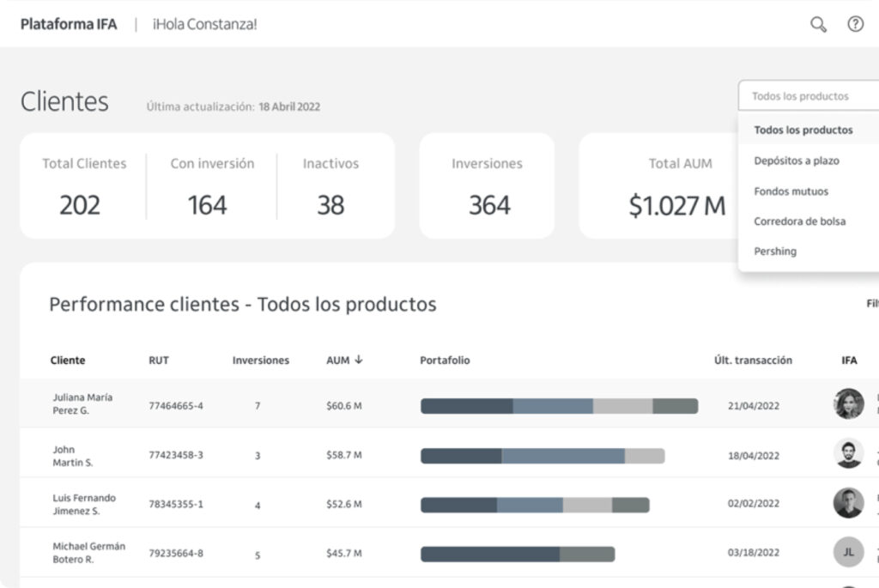The width and height of the screenshot is (879, 588).
Task: Sort table by Cliente column header
Action: [x=68, y=361]
